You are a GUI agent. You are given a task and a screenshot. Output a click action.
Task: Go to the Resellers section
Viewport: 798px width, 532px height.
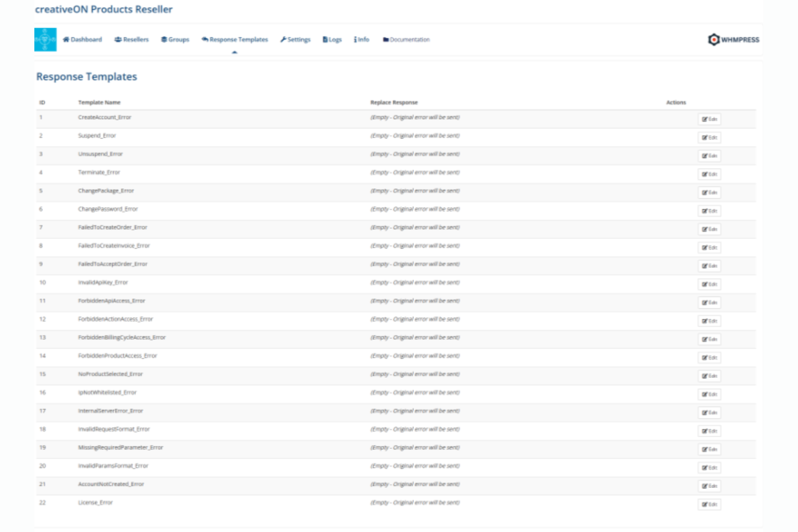click(x=132, y=39)
